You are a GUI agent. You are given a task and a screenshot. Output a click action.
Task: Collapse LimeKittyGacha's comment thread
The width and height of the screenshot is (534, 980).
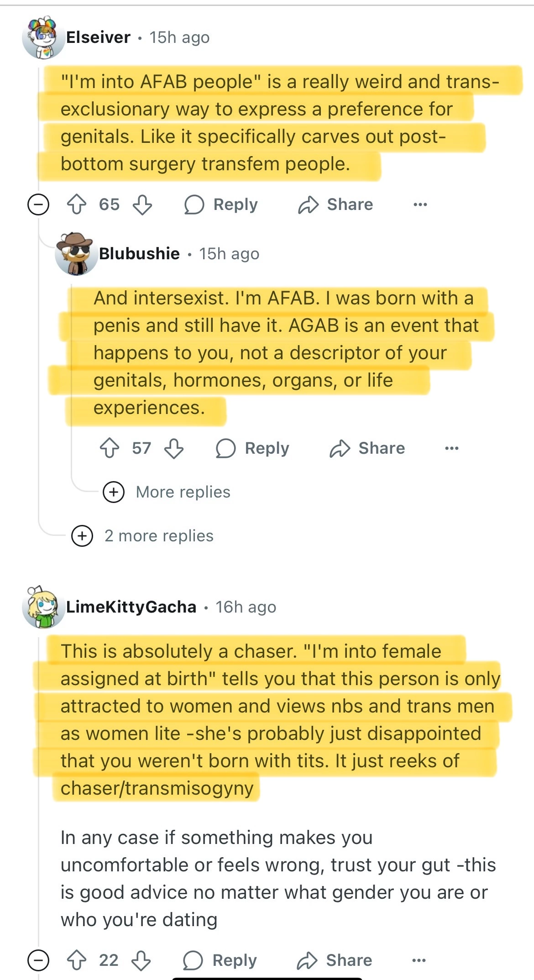point(38,960)
